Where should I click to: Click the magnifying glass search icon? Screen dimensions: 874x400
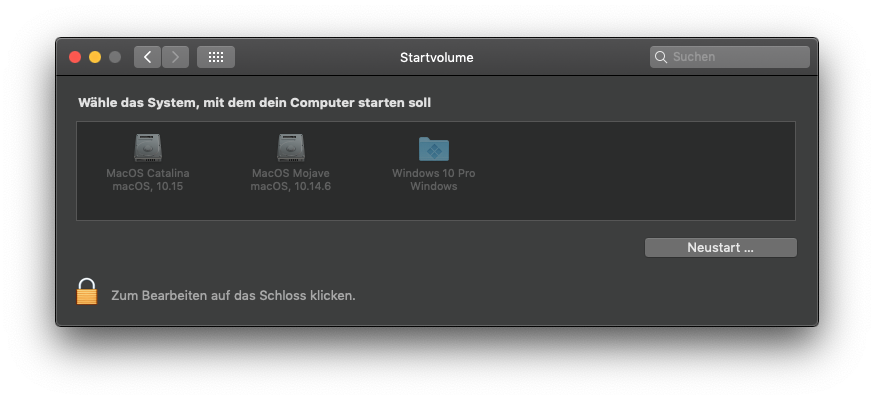tap(661, 58)
